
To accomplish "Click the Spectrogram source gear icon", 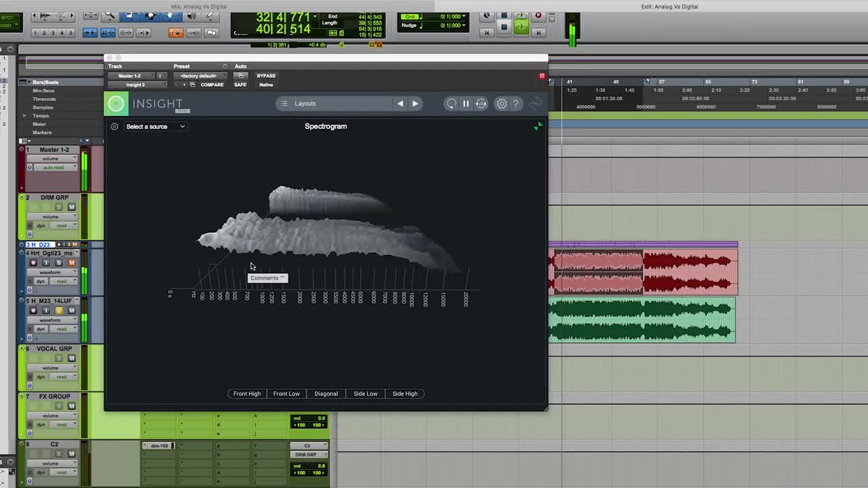I will point(114,127).
